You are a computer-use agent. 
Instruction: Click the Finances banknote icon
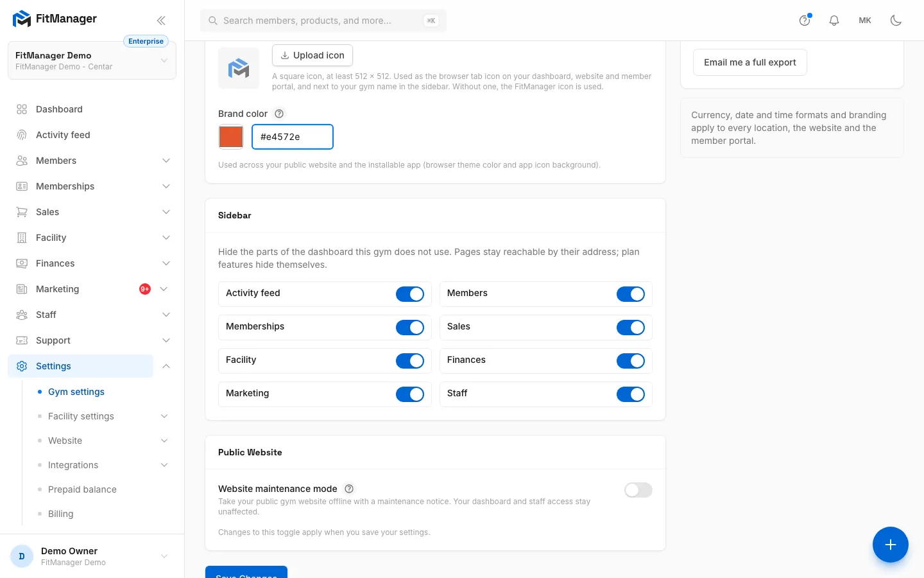click(22, 263)
